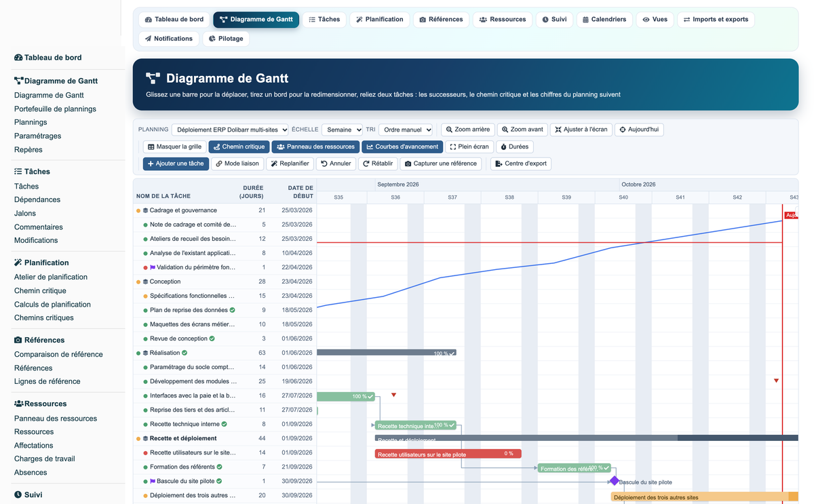Go to the Références tab
Viewport: 814px width, 504px height.
tap(441, 20)
